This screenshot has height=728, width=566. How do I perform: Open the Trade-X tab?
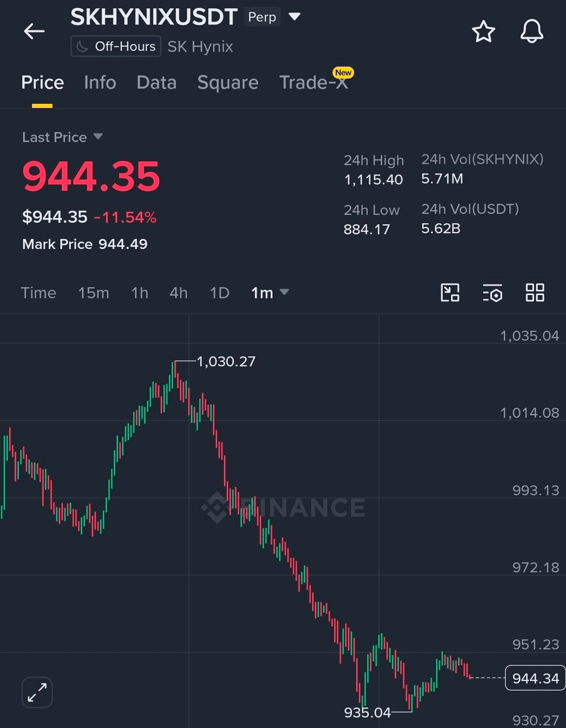click(x=314, y=82)
